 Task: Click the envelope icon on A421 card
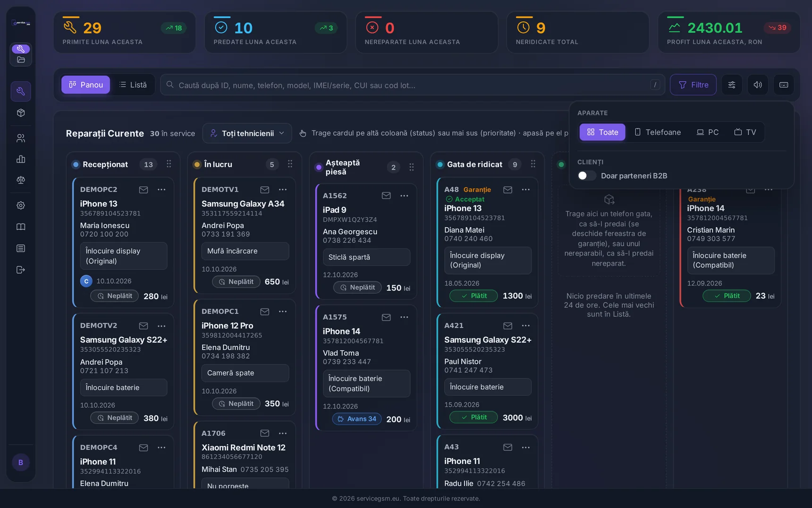click(x=507, y=326)
